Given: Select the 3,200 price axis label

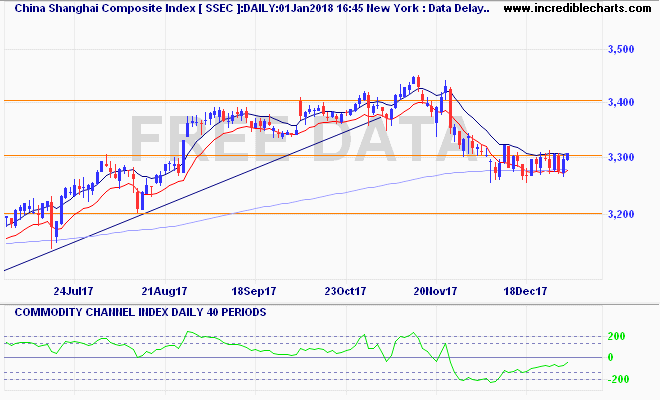Looking at the screenshot, I should [x=621, y=214].
